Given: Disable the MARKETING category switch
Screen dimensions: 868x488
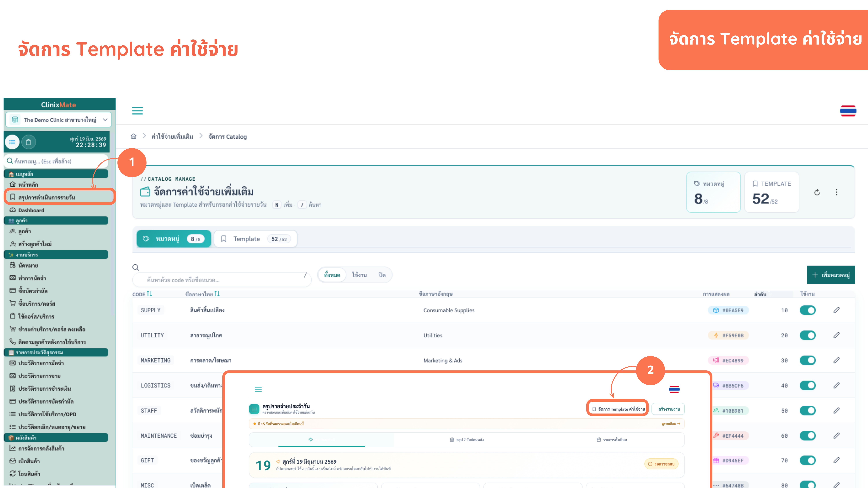Looking at the screenshot, I should 807,360.
